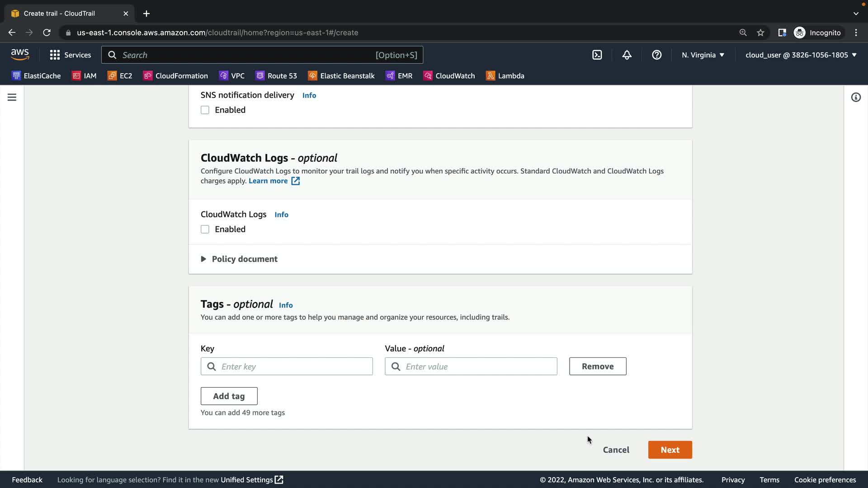Enable SNS notification delivery checkbox
Viewport: 868px width, 488px height.
[x=205, y=110]
